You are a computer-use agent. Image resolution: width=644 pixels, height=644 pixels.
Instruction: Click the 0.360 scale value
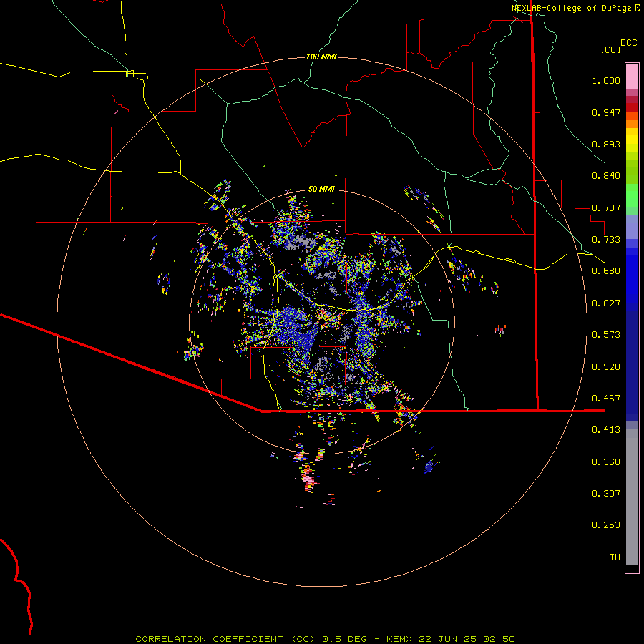pyautogui.click(x=606, y=462)
